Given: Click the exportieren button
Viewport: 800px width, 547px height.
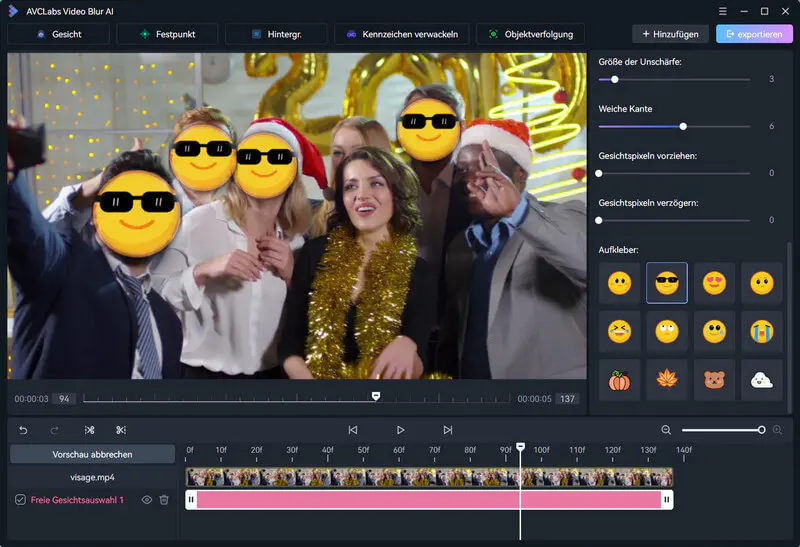Looking at the screenshot, I should pos(754,34).
